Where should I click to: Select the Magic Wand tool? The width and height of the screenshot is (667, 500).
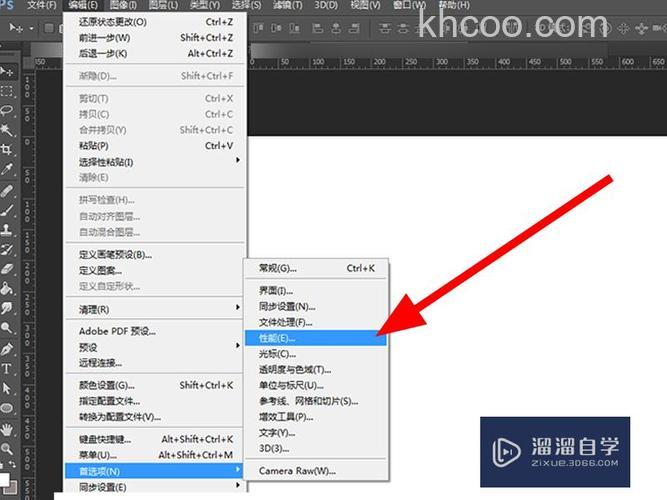tap(7, 130)
